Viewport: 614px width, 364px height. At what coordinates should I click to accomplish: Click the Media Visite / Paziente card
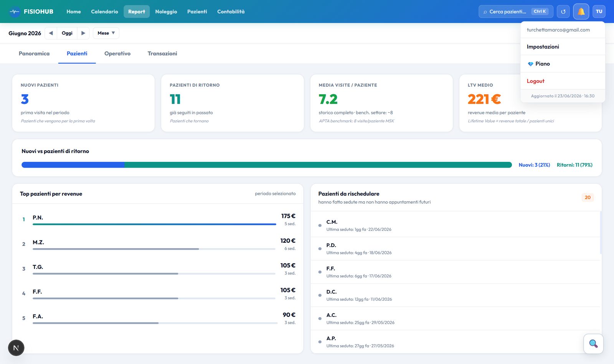pos(381,103)
